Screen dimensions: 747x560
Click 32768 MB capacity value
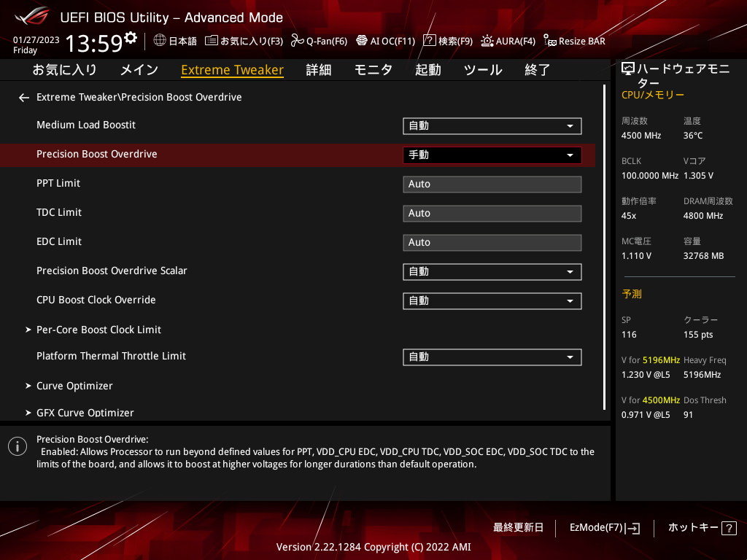tap(704, 256)
